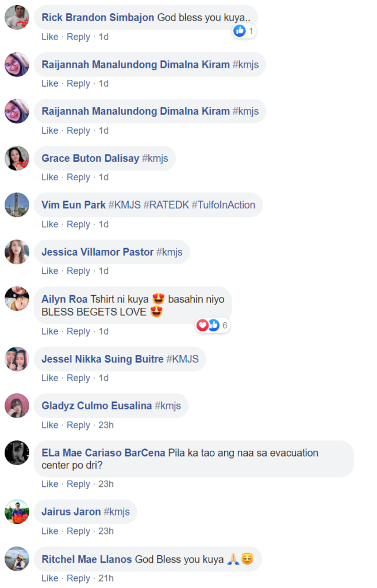
Task: Visit Gladyz Culmo Eusalina's profile name link
Action: point(97,406)
